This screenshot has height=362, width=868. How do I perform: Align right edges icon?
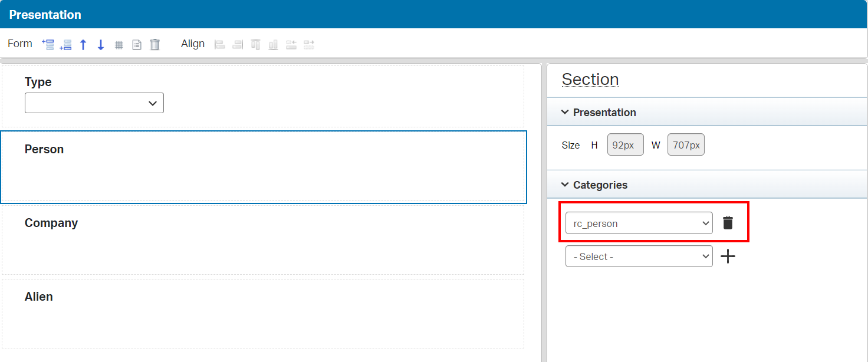click(238, 44)
